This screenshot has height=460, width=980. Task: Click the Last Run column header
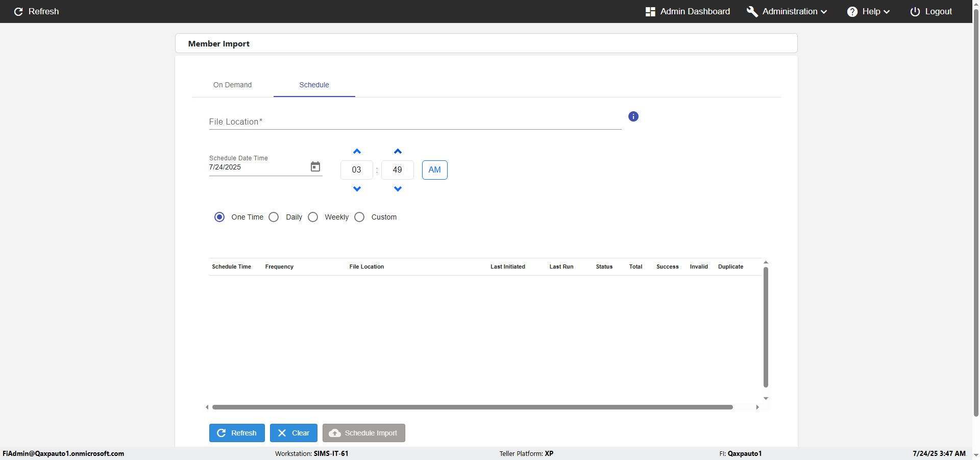[x=561, y=267]
